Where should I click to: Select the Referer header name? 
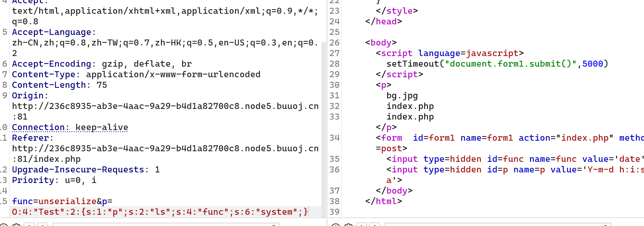pos(30,138)
